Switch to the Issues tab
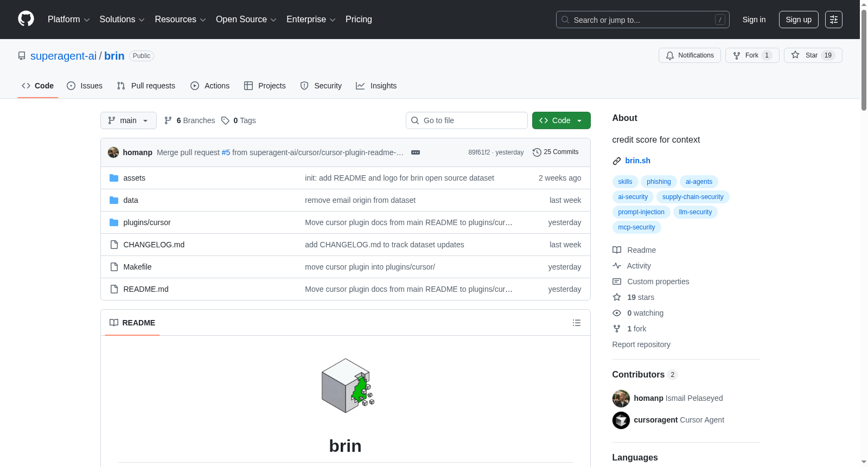Viewport: 868px width, 467px height. pyautogui.click(x=85, y=86)
